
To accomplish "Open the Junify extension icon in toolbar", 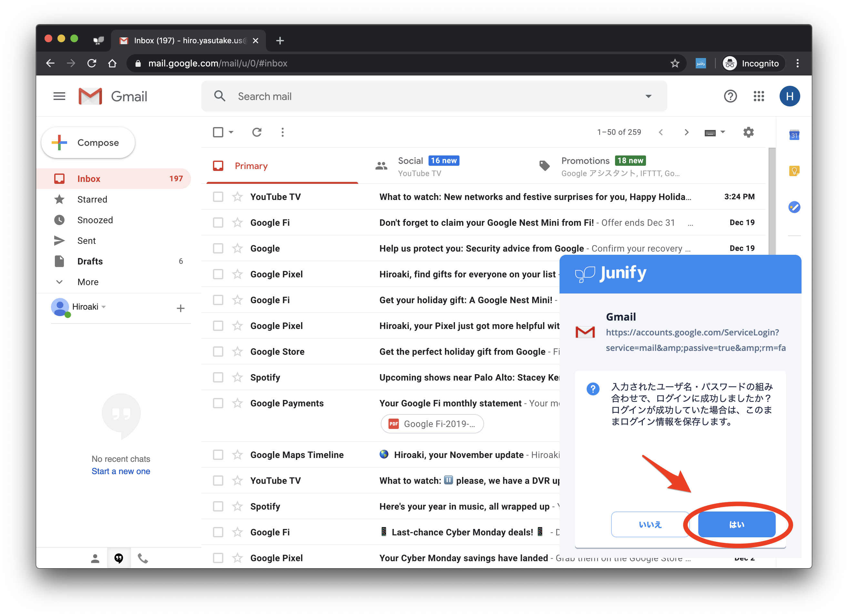I will click(700, 63).
